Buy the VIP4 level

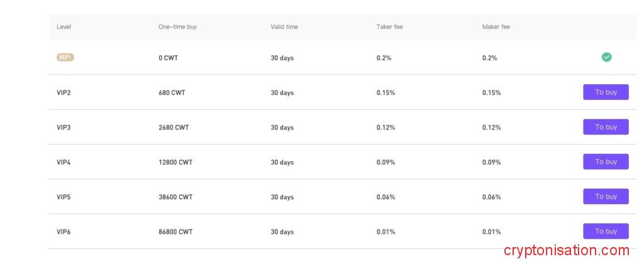click(606, 162)
